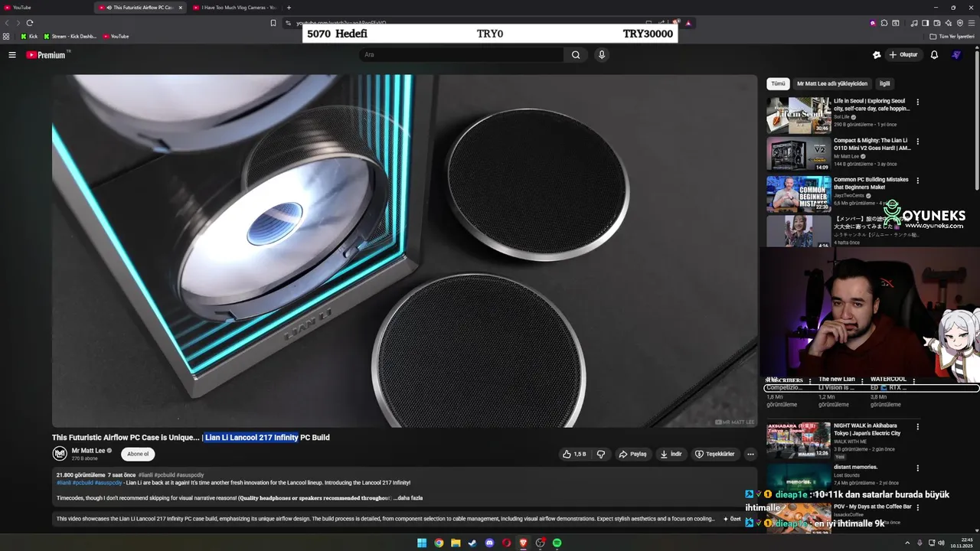Open Common Beginner Mistakes thumbnail
980x551 pixels.
(799, 194)
